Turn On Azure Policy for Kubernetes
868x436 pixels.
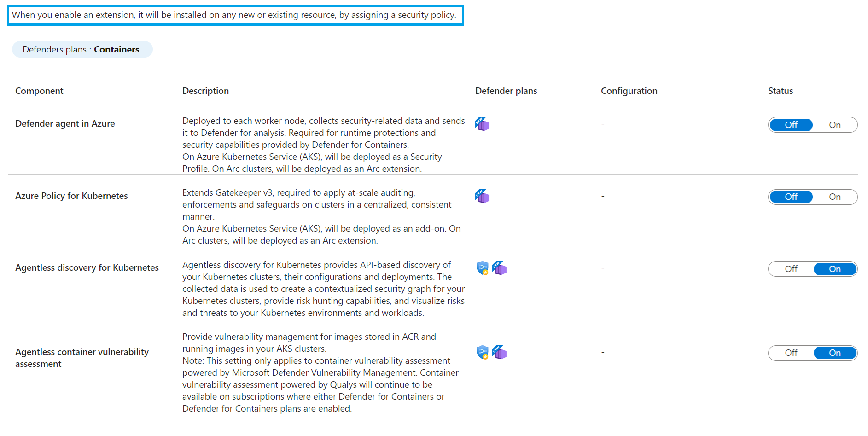coord(835,197)
